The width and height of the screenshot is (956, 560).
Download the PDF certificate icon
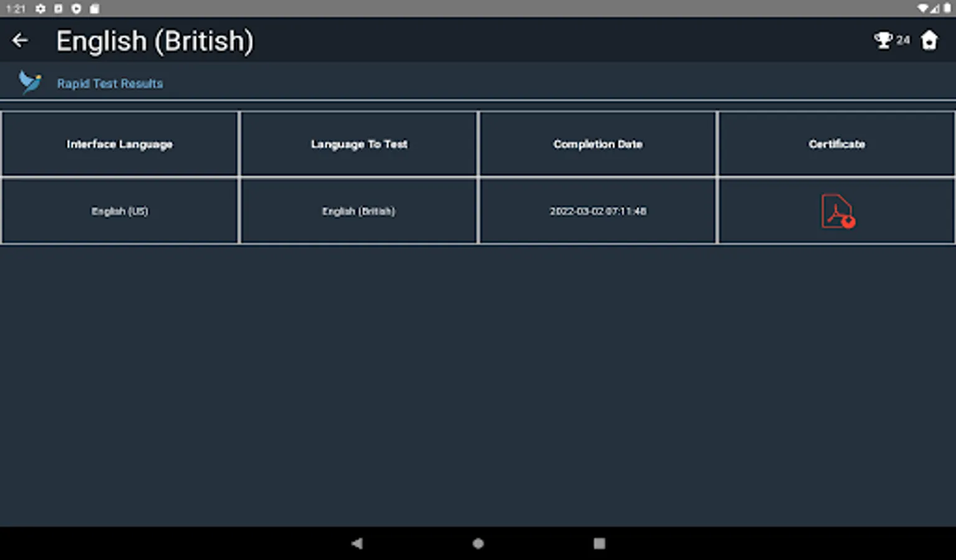click(838, 212)
